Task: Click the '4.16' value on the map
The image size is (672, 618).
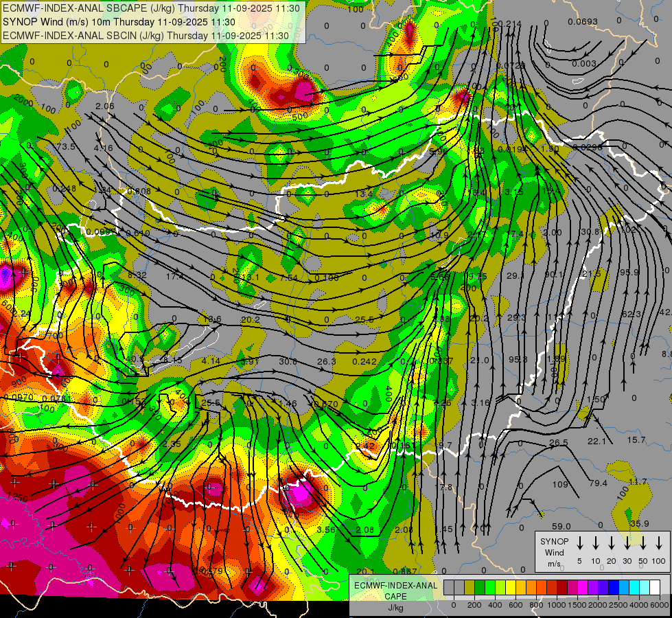Action: point(103,148)
